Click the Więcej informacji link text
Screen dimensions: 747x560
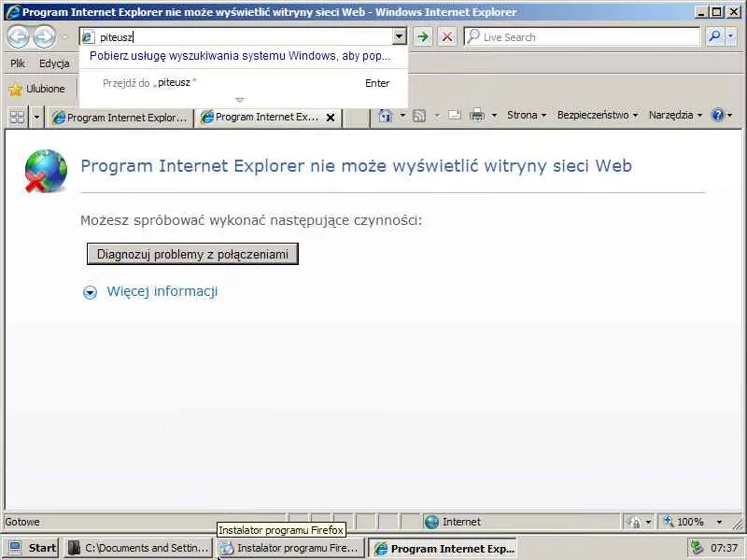[162, 291]
